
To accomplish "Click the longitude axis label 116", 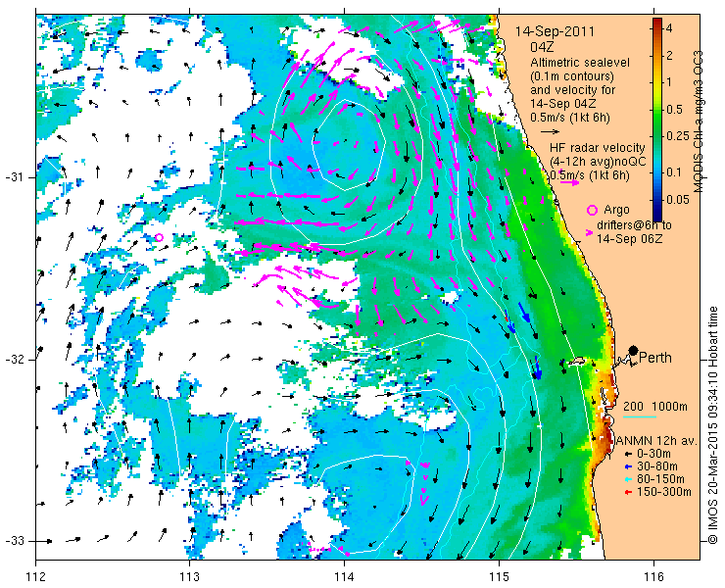I will [653, 577].
